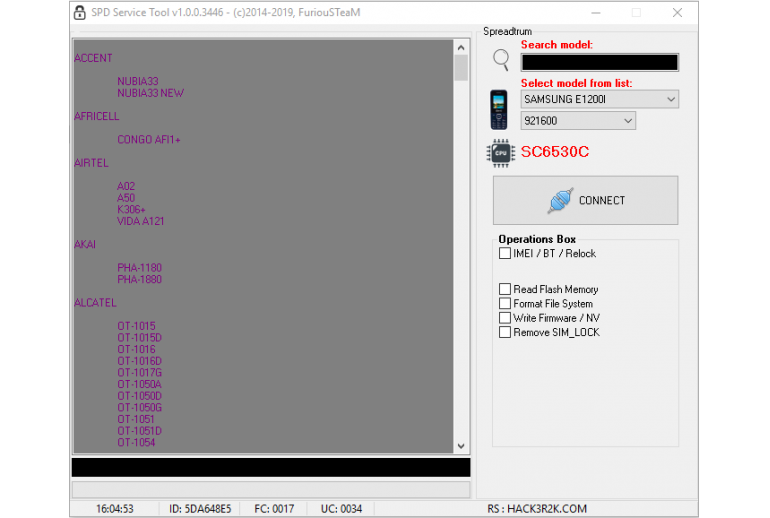Screen dimensions: 770x518
Task: Select PHA-1880 under AKAI
Action: [x=139, y=279]
